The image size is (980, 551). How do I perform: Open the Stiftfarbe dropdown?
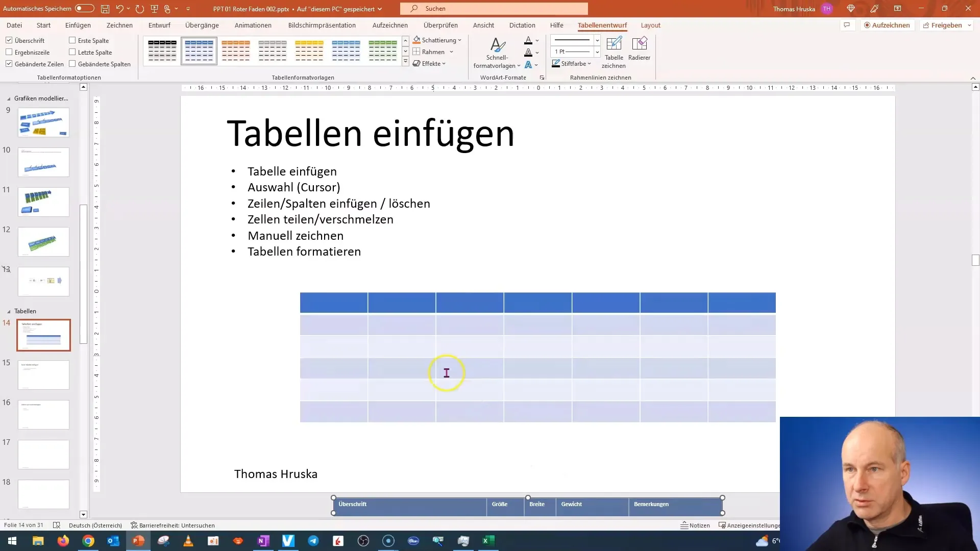(x=572, y=64)
